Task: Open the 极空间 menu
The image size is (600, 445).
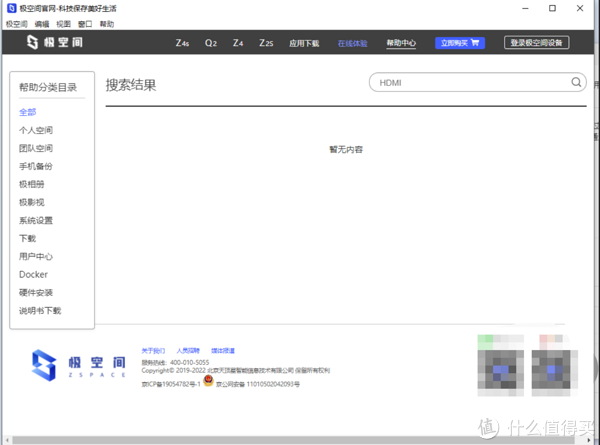Action: (x=17, y=24)
